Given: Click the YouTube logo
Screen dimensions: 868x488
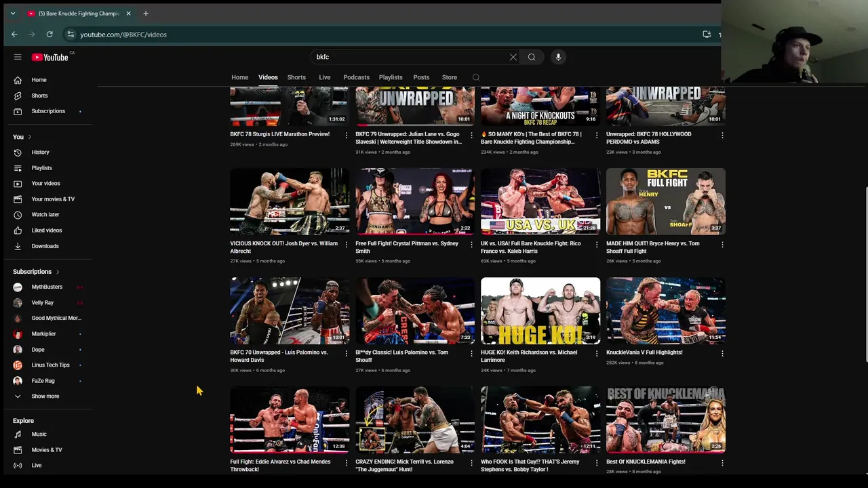Looking at the screenshot, I should pyautogui.click(x=50, y=57).
